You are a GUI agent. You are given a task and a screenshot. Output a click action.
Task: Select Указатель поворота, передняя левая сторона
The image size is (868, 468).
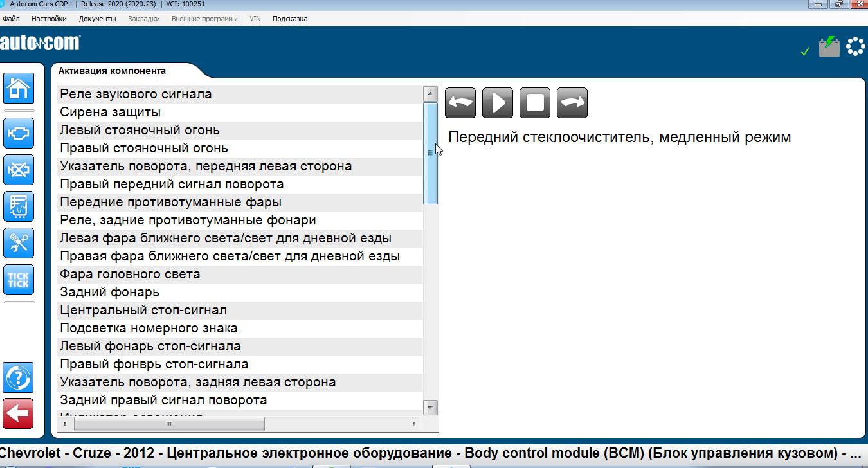pyautogui.click(x=240, y=166)
